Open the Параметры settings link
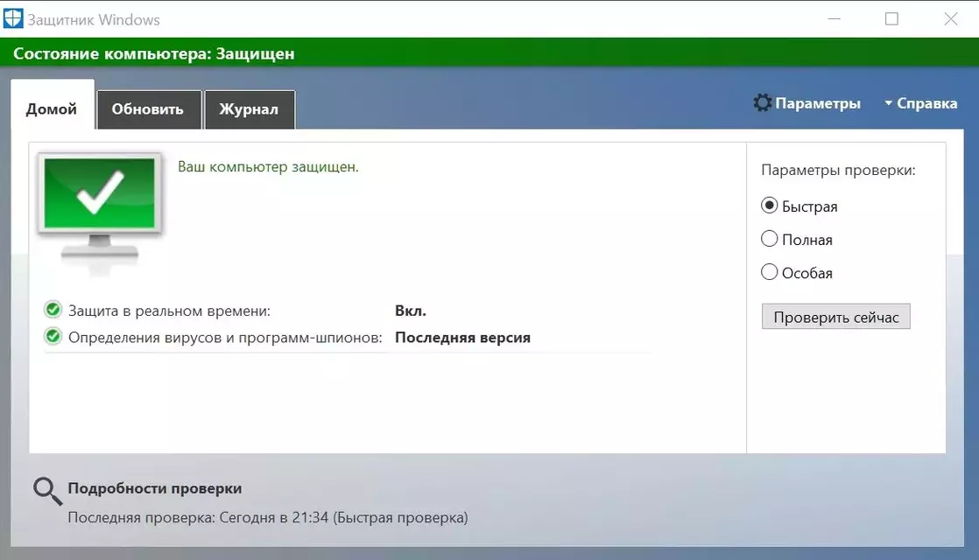Screen dimensions: 979x560 (818, 103)
